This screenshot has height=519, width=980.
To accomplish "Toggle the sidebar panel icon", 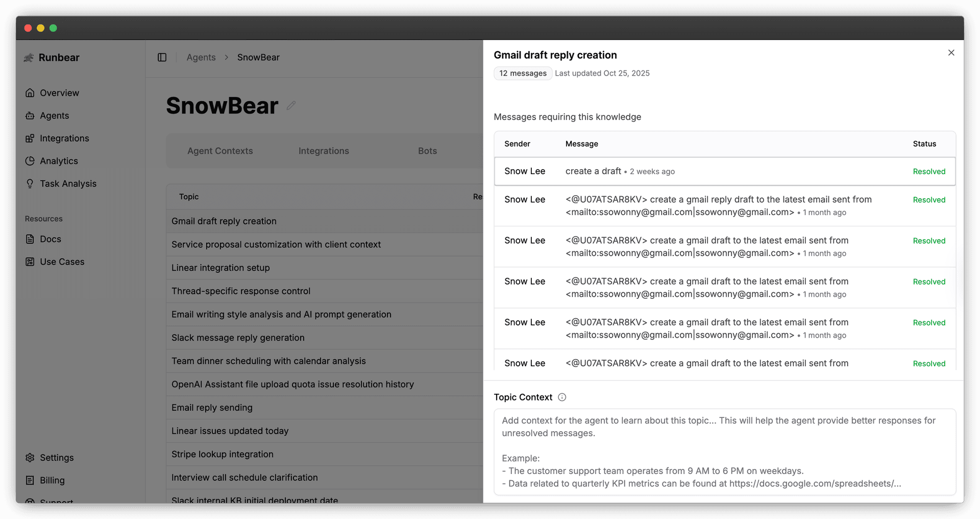I will click(x=162, y=58).
